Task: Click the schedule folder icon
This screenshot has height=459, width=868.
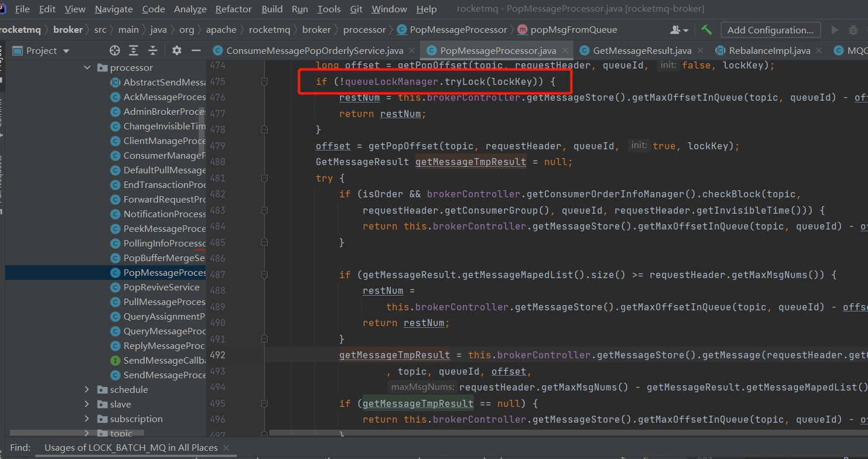Action: (x=102, y=390)
